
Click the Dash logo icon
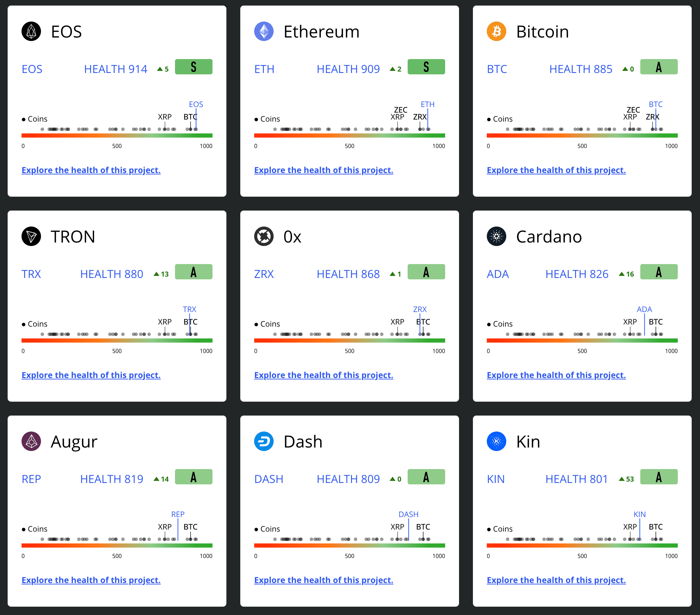coord(264,441)
